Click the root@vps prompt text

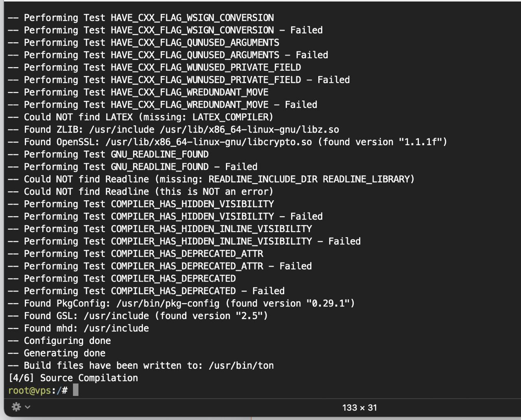click(29, 391)
